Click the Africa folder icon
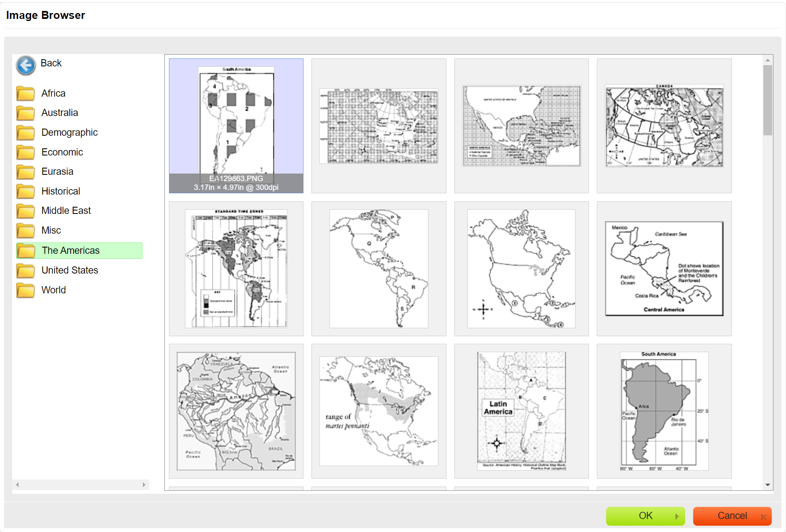Screen dimensions: 786x532 click(26, 93)
